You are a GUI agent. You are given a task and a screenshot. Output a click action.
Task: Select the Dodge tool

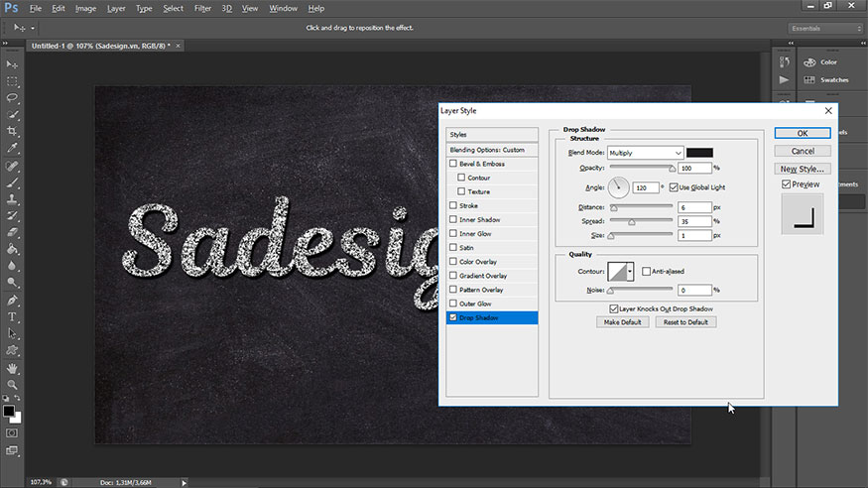pos(12,282)
